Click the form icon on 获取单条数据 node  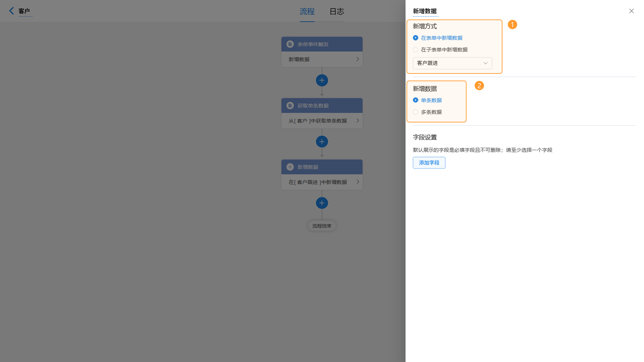tap(290, 106)
